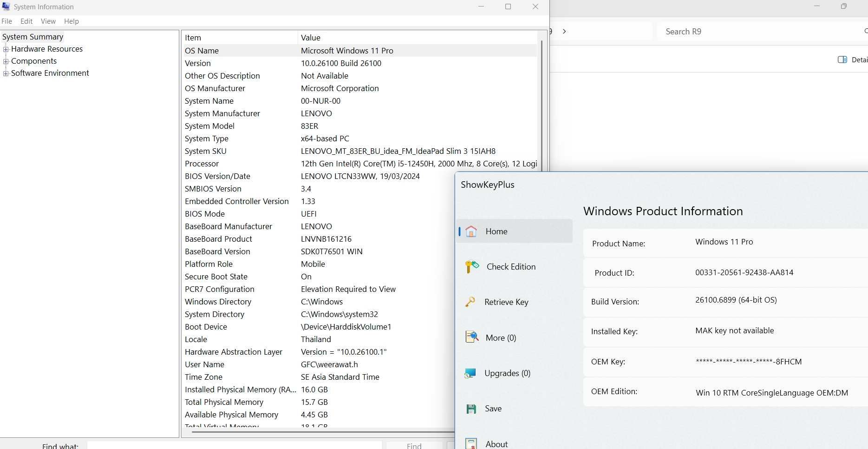The width and height of the screenshot is (868, 449).
Task: Click the Retrieve Key icon
Action: coord(470,302)
